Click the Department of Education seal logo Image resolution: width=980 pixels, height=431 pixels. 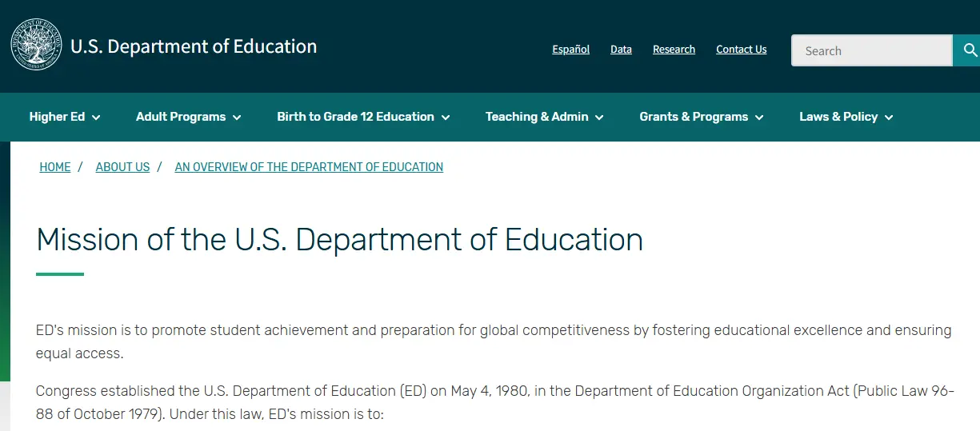pos(36,45)
